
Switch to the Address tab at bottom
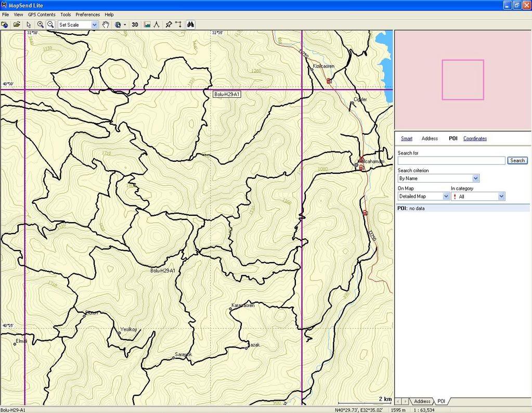click(422, 402)
